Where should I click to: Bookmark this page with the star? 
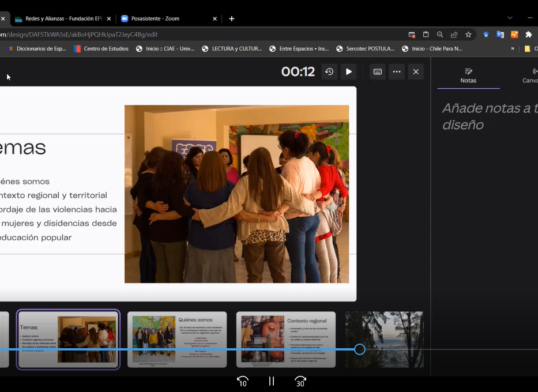tap(468, 34)
